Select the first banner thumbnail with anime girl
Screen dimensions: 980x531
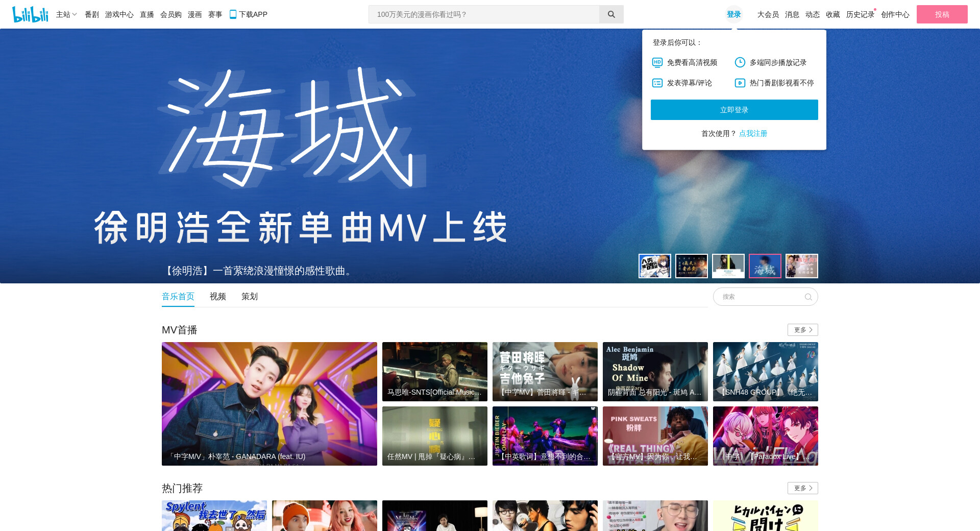[655, 266]
